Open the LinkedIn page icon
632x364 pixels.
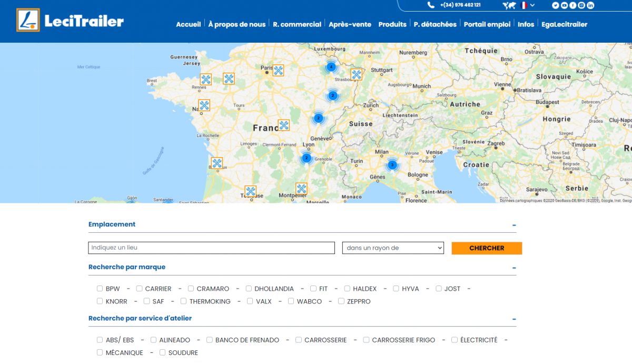590,5
